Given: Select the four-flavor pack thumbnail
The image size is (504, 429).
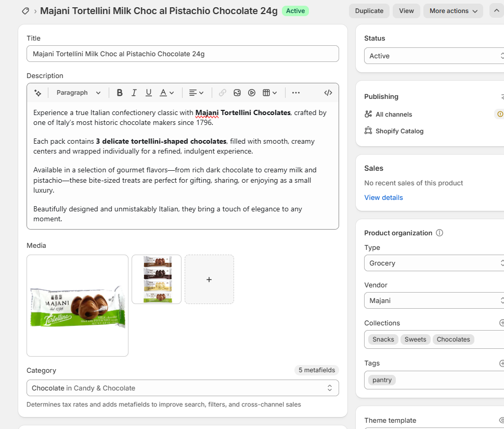Looking at the screenshot, I should tap(157, 280).
